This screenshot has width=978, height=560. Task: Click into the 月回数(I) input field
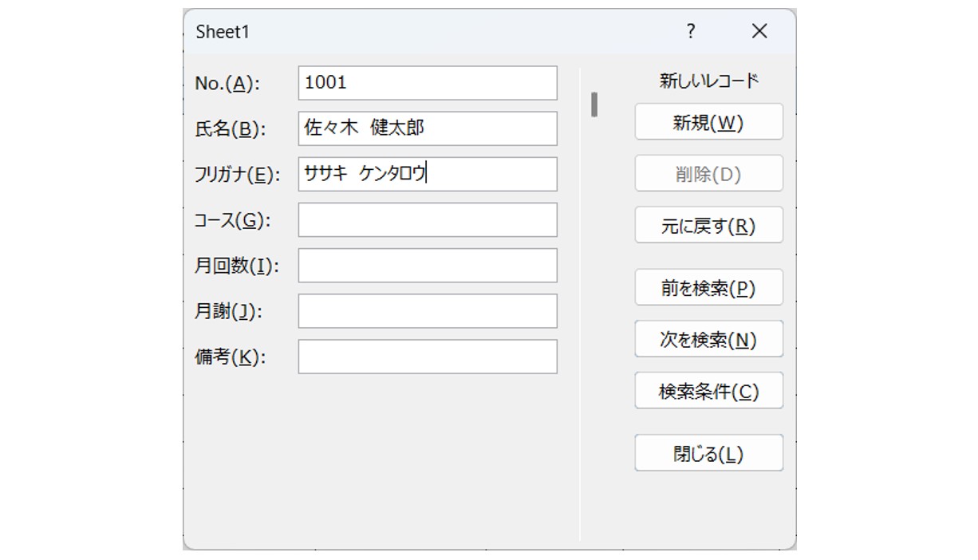[428, 266]
